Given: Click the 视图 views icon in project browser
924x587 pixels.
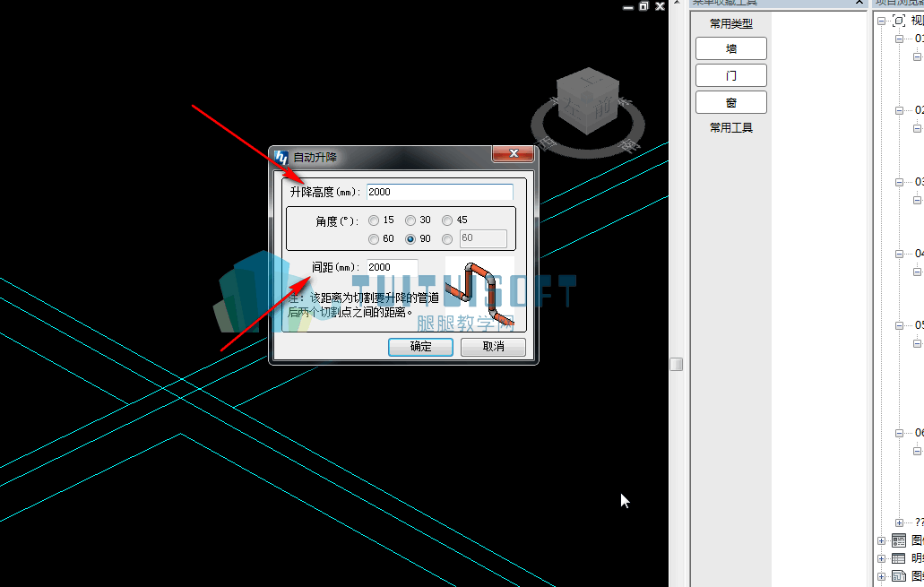Looking at the screenshot, I should [899, 22].
